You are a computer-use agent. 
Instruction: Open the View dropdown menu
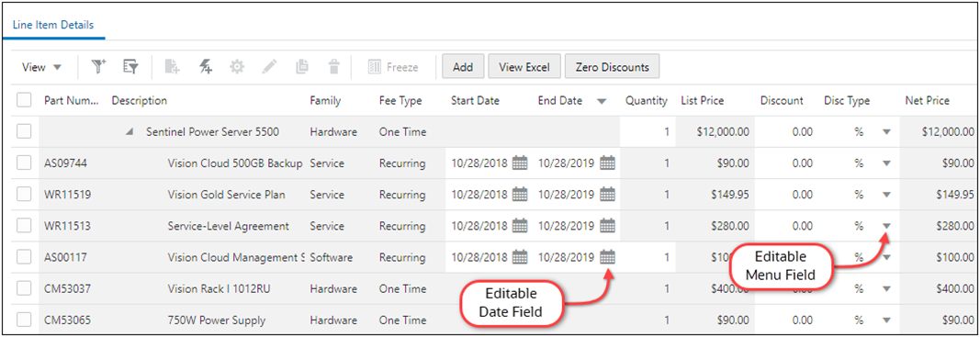click(41, 67)
